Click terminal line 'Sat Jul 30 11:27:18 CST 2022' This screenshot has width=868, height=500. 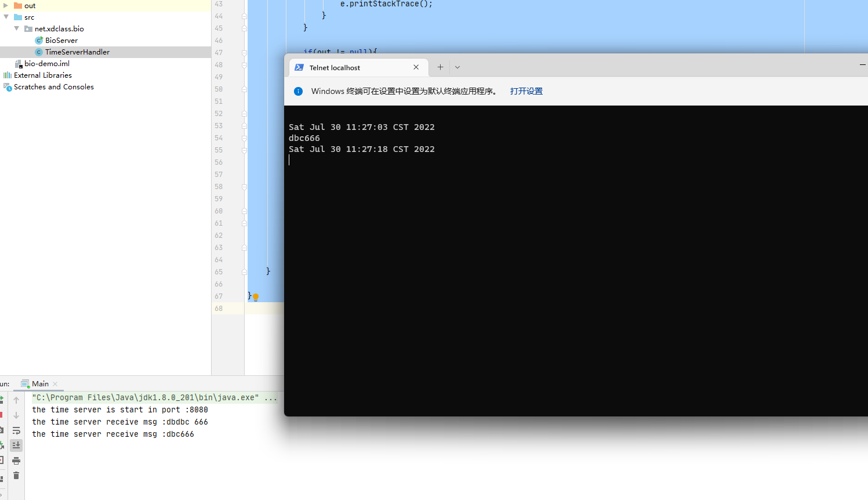click(x=362, y=149)
